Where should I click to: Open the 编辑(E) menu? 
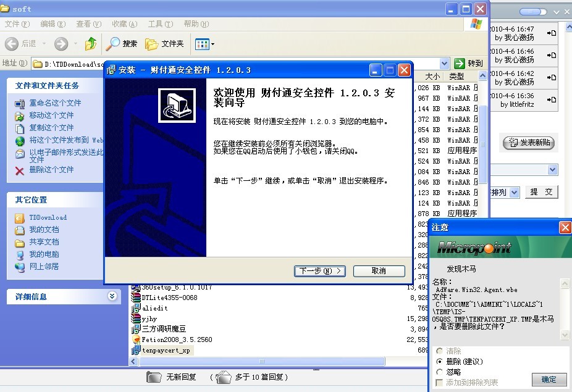(53, 24)
